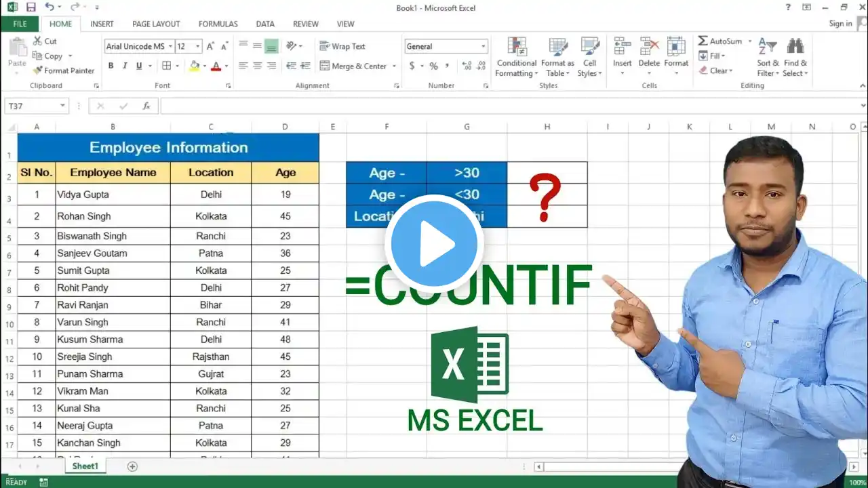Toggle Italic formatting
The image size is (868, 488).
point(125,66)
